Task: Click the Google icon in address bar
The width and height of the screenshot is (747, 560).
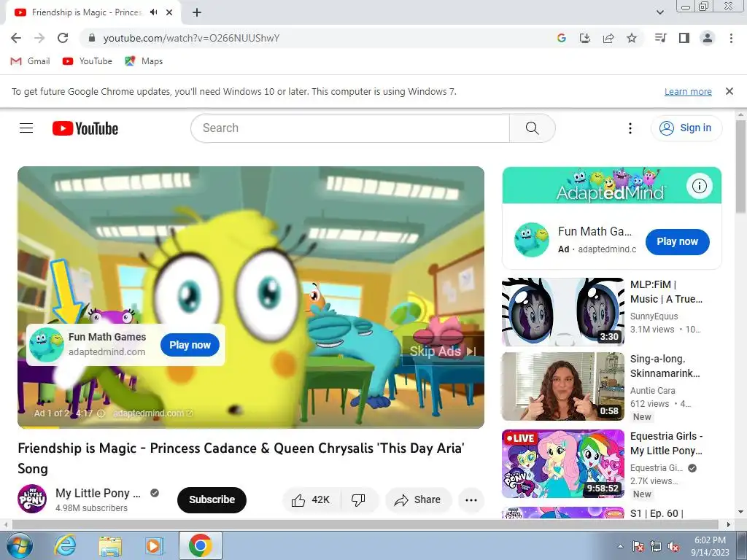Action: pos(562,38)
